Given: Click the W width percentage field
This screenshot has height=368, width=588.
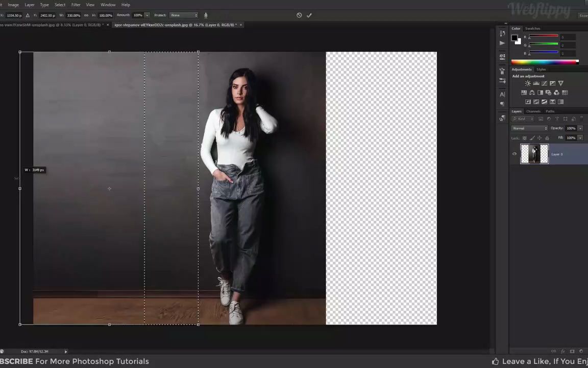Looking at the screenshot, I should tap(73, 15).
